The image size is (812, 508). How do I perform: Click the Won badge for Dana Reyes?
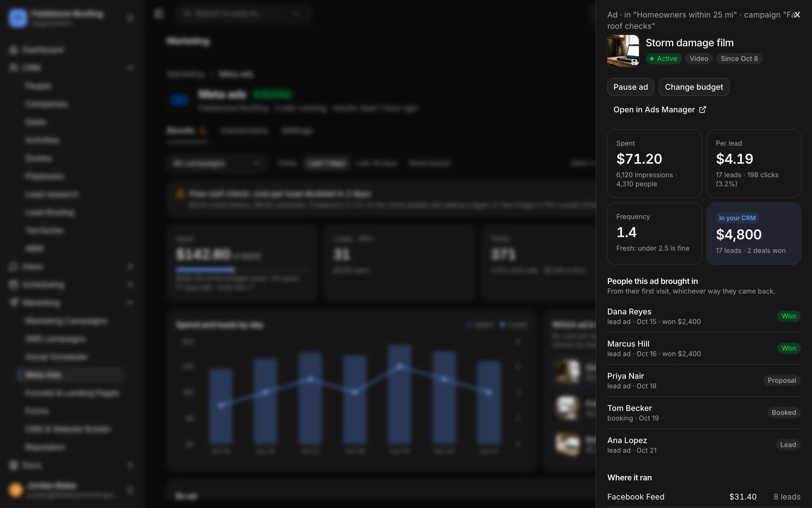tap(788, 316)
